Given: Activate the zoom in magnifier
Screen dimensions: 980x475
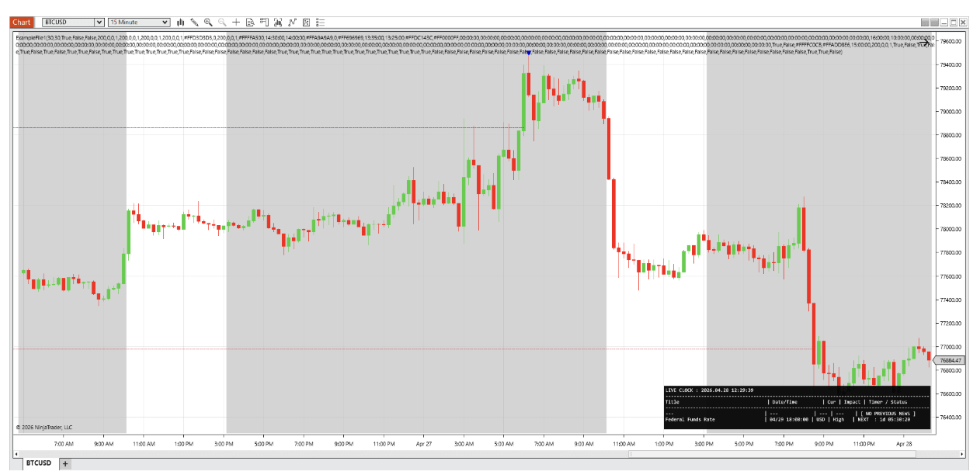Looking at the screenshot, I should pos(208,23).
